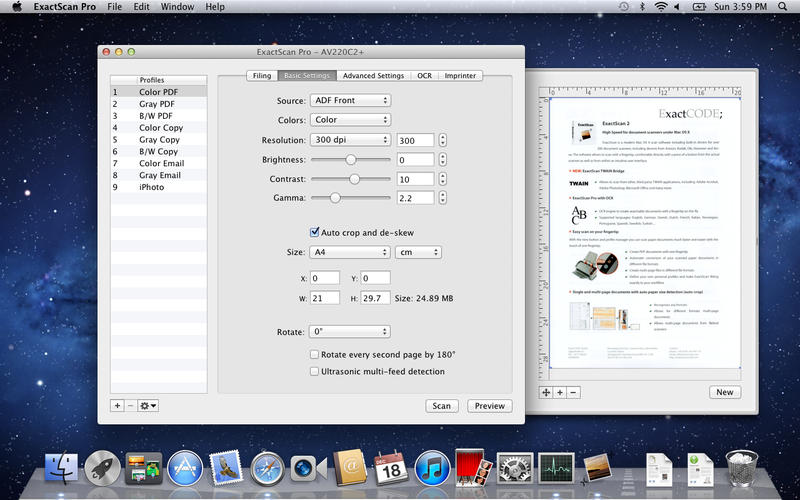Open the profile gear action menu
Screen dimensions: 800x500
click(x=148, y=405)
